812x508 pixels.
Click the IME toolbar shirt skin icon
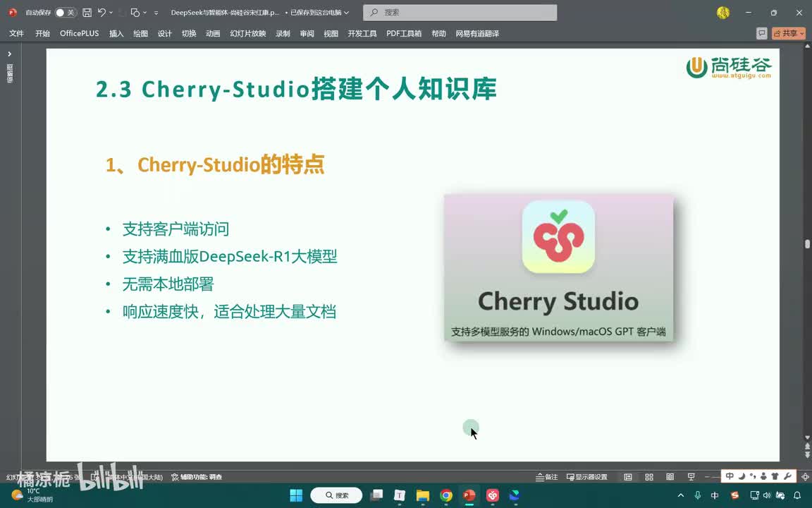coord(775,476)
